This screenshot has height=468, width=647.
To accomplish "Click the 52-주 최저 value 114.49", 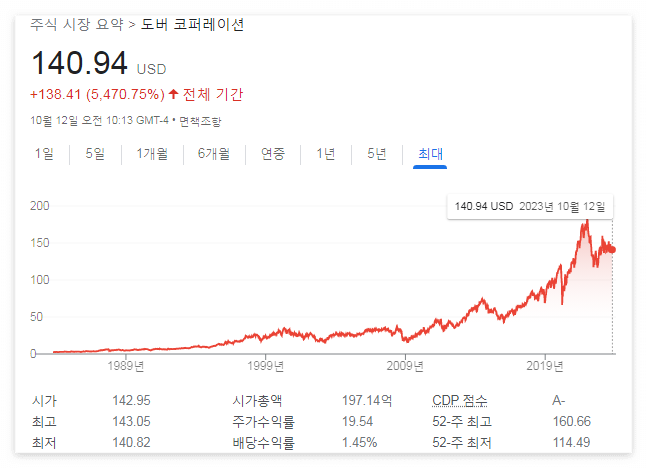I will [x=571, y=442].
